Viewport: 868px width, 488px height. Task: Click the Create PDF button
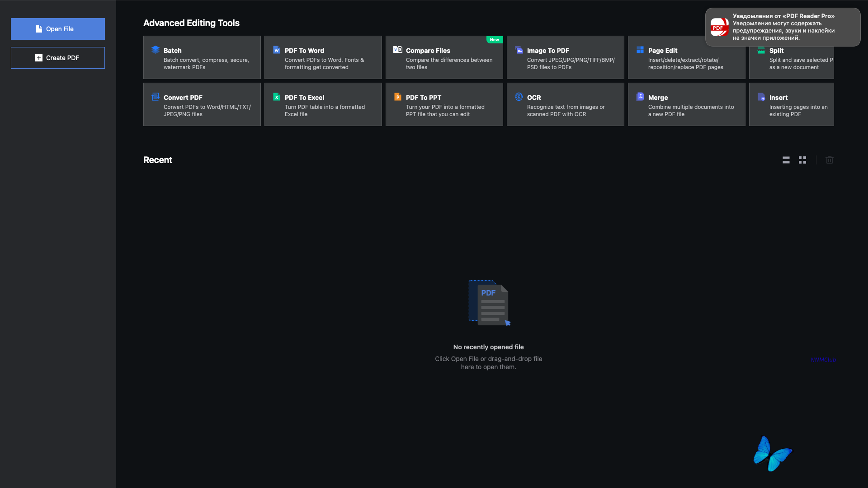click(x=58, y=58)
